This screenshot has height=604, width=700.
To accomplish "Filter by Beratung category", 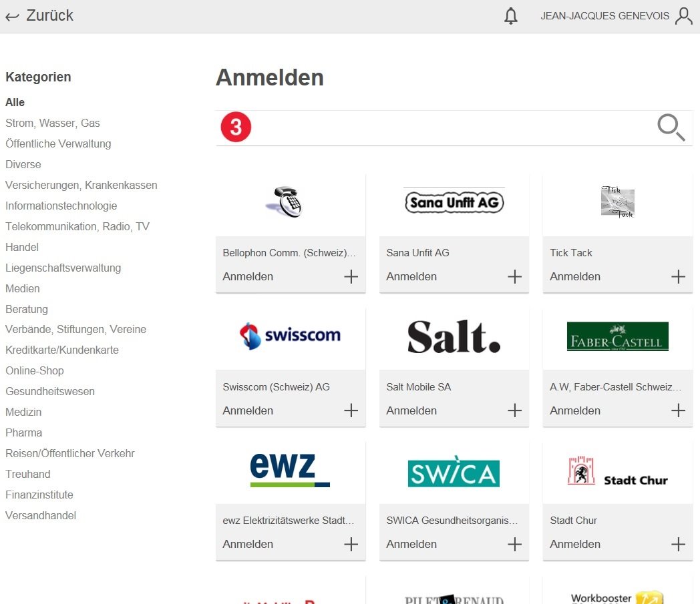I will (27, 309).
